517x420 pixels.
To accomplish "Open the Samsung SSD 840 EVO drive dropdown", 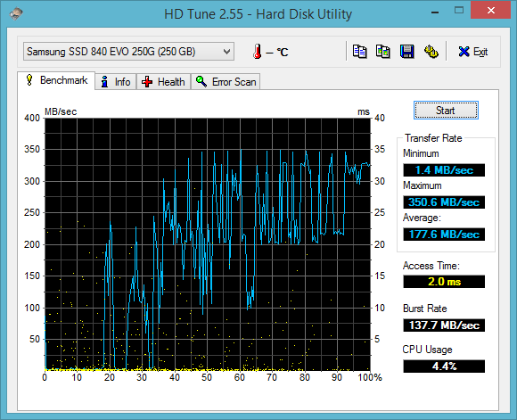I will 128,52.
